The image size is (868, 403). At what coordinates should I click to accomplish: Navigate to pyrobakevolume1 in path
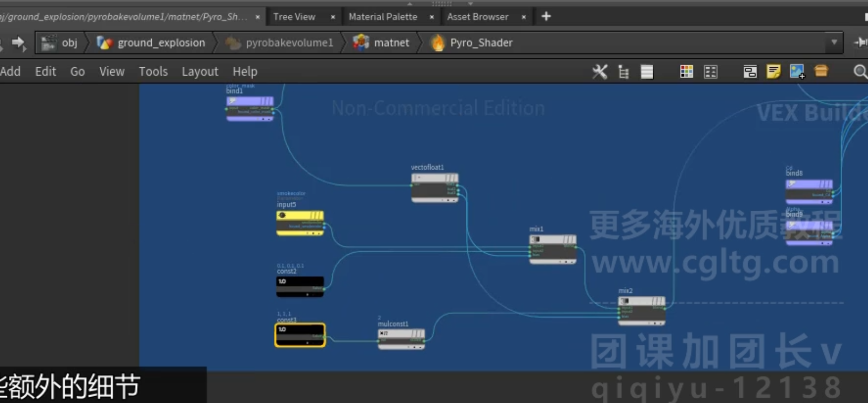(x=289, y=43)
